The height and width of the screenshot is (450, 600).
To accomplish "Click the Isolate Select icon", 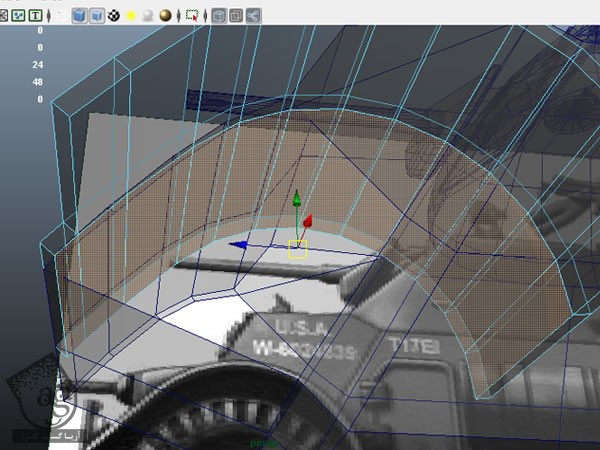I will [x=192, y=15].
